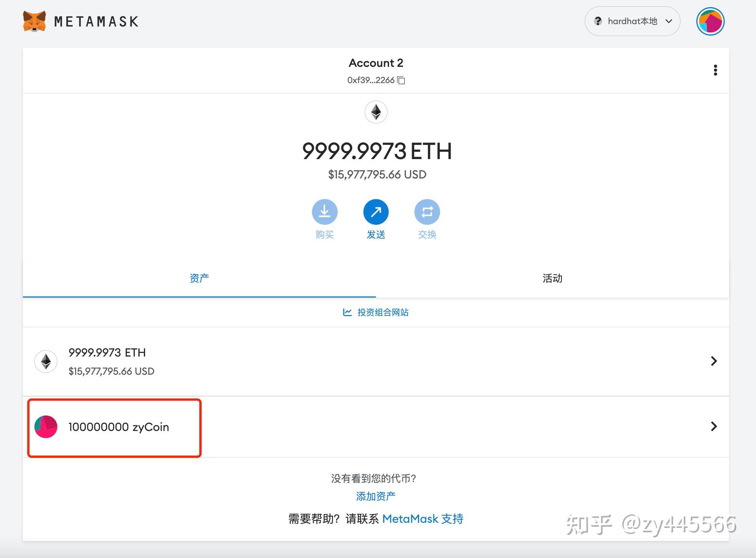Switch to the 资产 tab
756x558 pixels.
pos(199,278)
